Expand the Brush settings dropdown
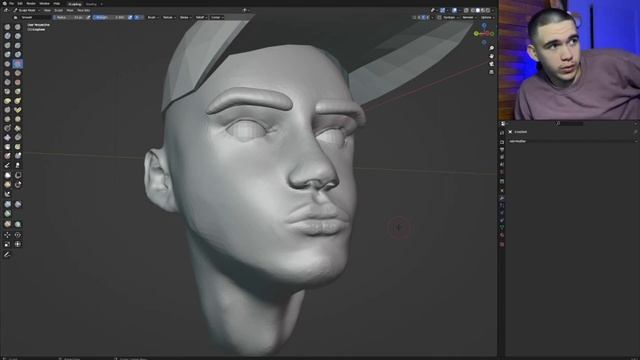This screenshot has height=360, width=640. (x=152, y=18)
